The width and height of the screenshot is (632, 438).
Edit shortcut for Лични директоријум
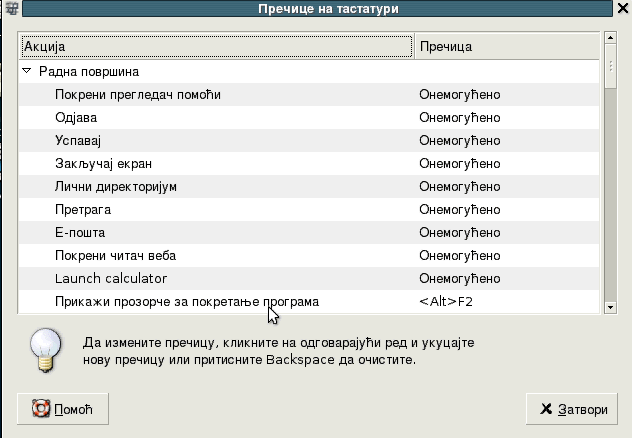click(459, 187)
